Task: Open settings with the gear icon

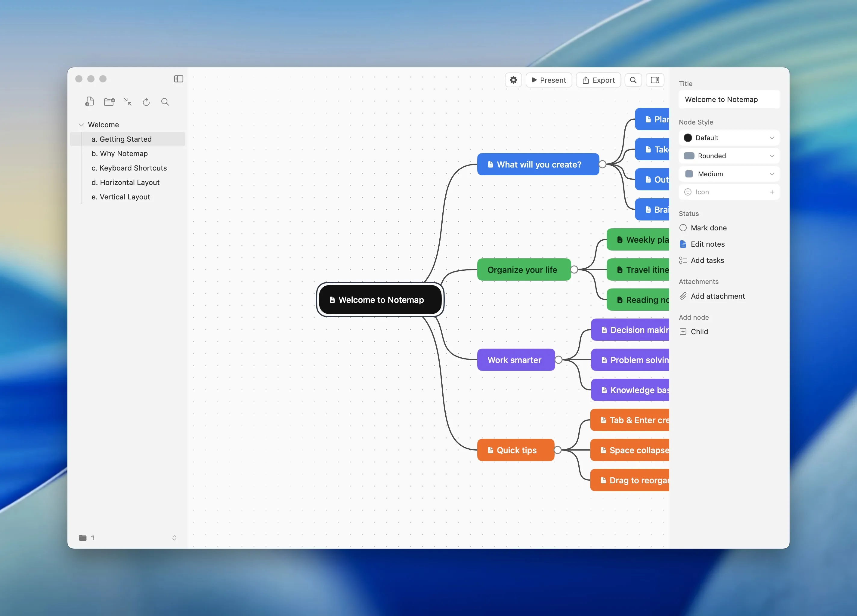Action: 513,80
